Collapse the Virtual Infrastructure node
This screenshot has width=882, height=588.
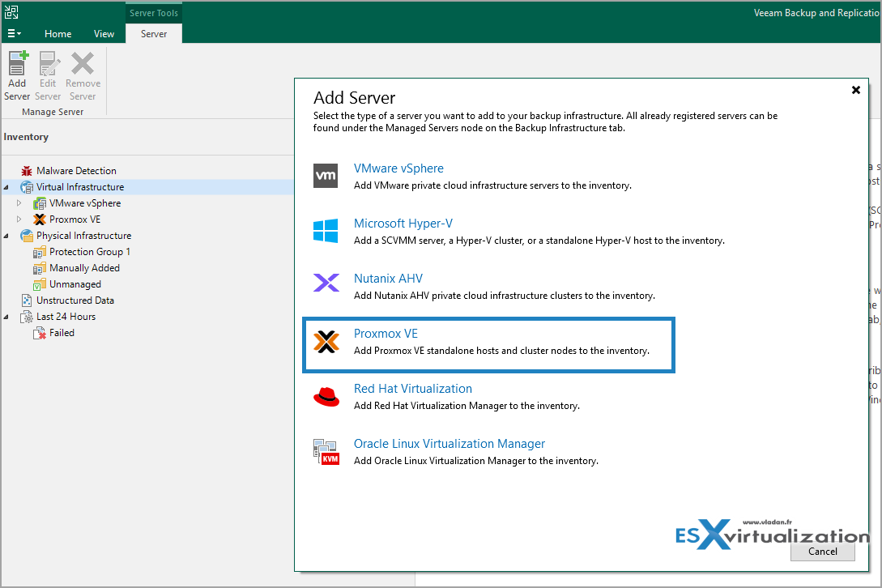pyautogui.click(x=6, y=187)
